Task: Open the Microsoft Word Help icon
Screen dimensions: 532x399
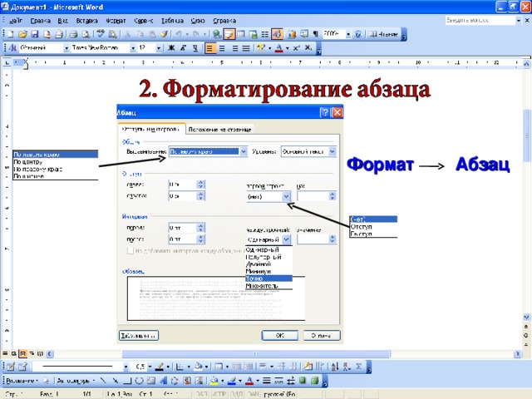Action: [x=358, y=34]
